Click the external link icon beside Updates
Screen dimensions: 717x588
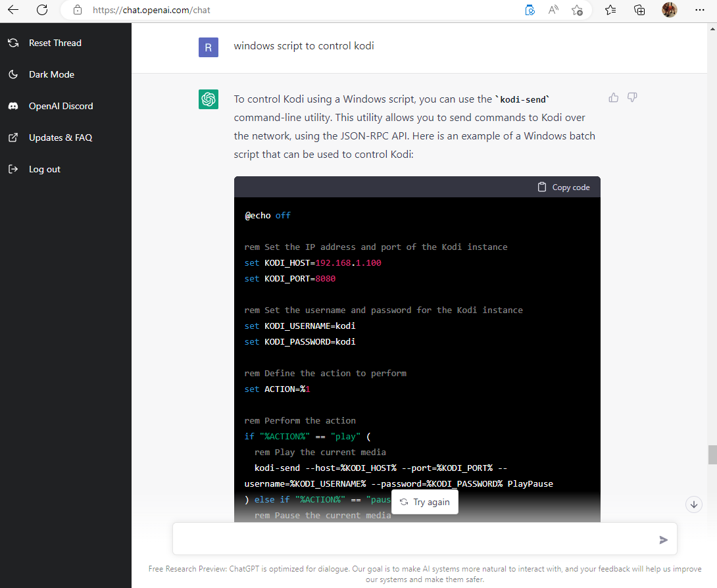[x=13, y=137]
